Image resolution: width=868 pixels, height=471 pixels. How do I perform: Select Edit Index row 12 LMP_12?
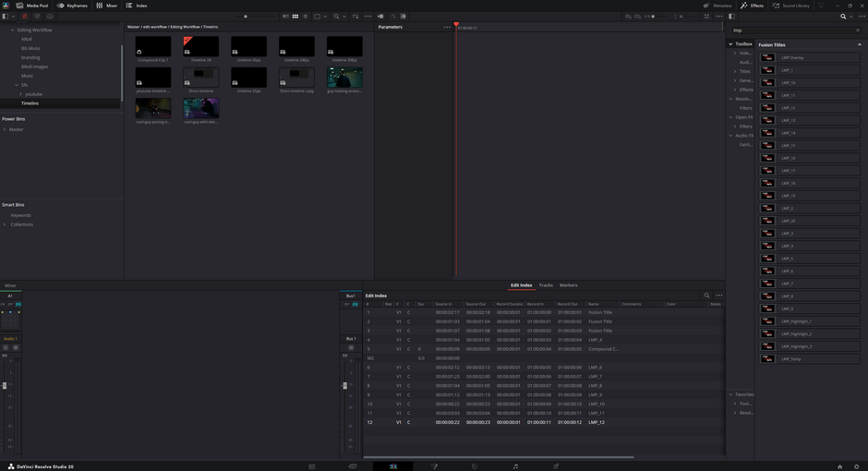(x=544, y=422)
